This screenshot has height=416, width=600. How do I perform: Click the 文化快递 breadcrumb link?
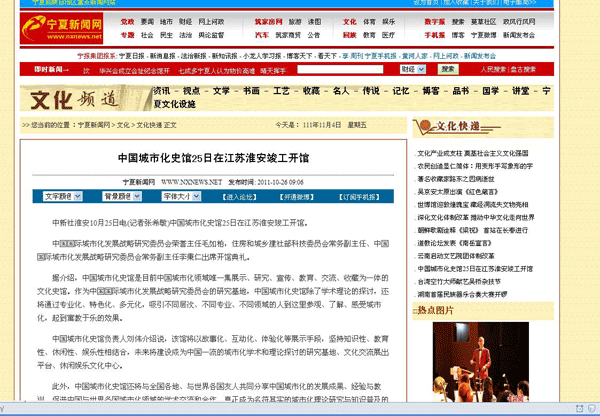tap(150, 125)
